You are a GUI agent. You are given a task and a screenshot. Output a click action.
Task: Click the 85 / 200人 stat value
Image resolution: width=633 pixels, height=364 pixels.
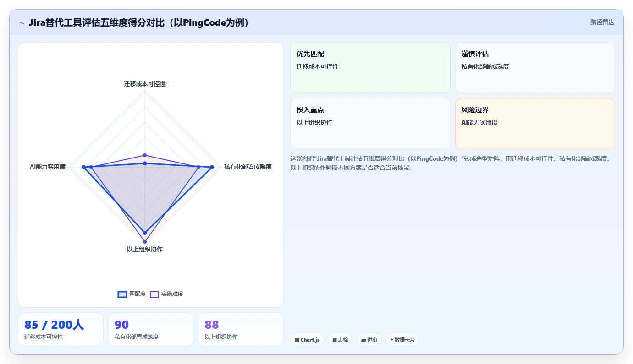click(54, 325)
